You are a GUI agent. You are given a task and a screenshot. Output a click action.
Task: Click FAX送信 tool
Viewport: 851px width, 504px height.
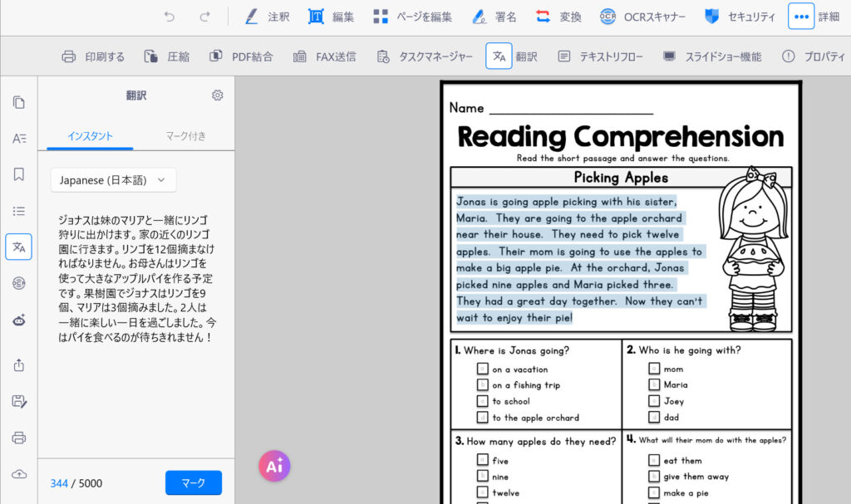point(325,56)
